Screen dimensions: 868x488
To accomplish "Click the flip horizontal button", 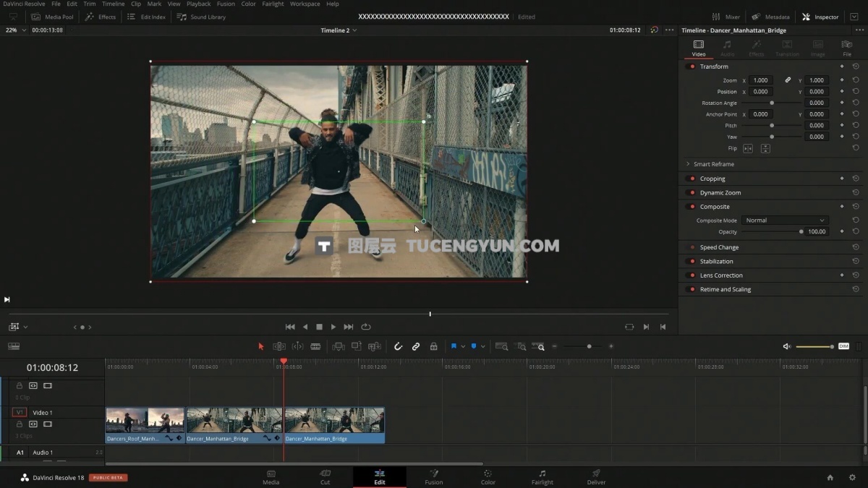I will (x=748, y=148).
